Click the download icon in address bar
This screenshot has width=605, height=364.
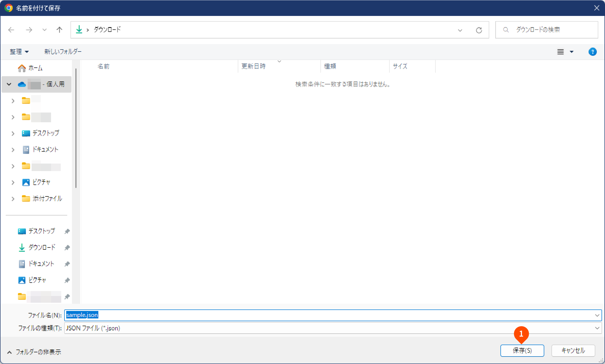(x=79, y=29)
